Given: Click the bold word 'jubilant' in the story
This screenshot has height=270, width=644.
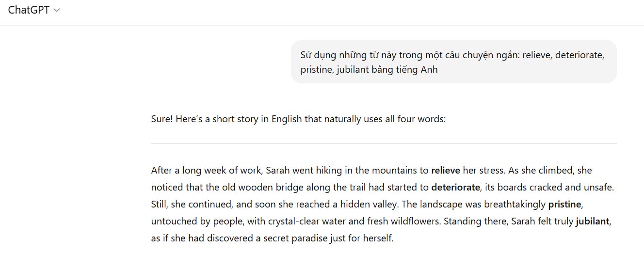Looking at the screenshot, I should (592, 222).
